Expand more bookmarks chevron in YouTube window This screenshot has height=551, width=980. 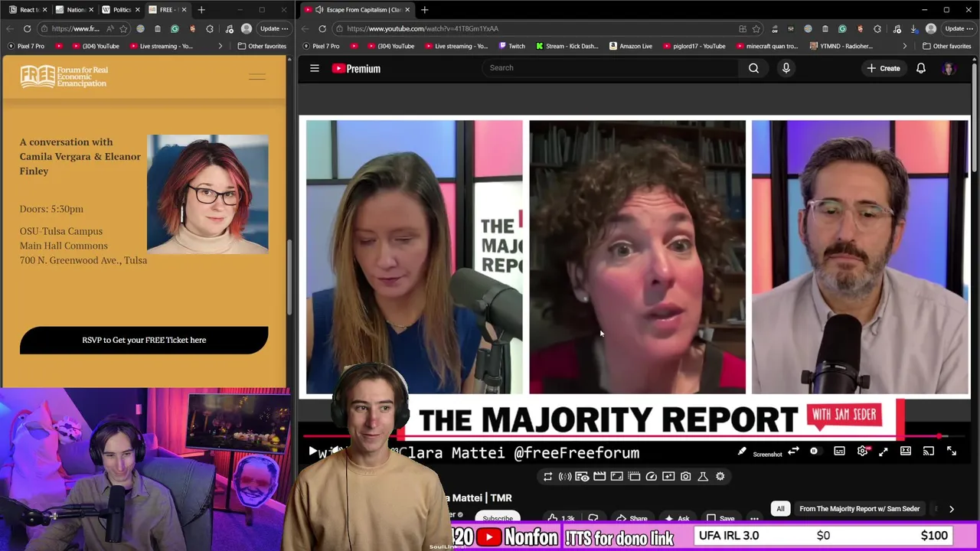pos(904,46)
